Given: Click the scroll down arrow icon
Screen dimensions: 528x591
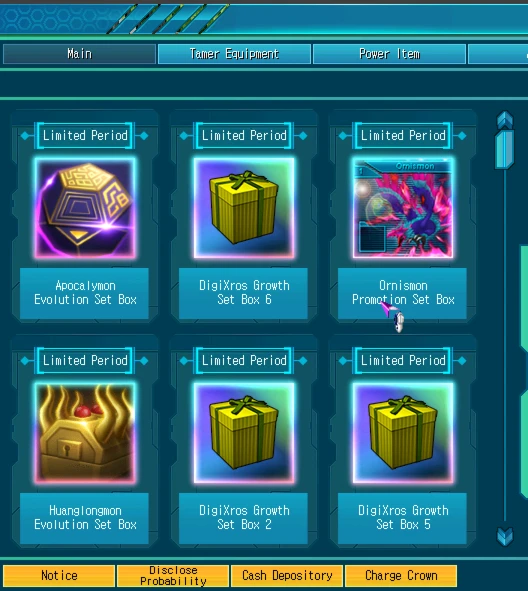Looking at the screenshot, I should (505, 536).
